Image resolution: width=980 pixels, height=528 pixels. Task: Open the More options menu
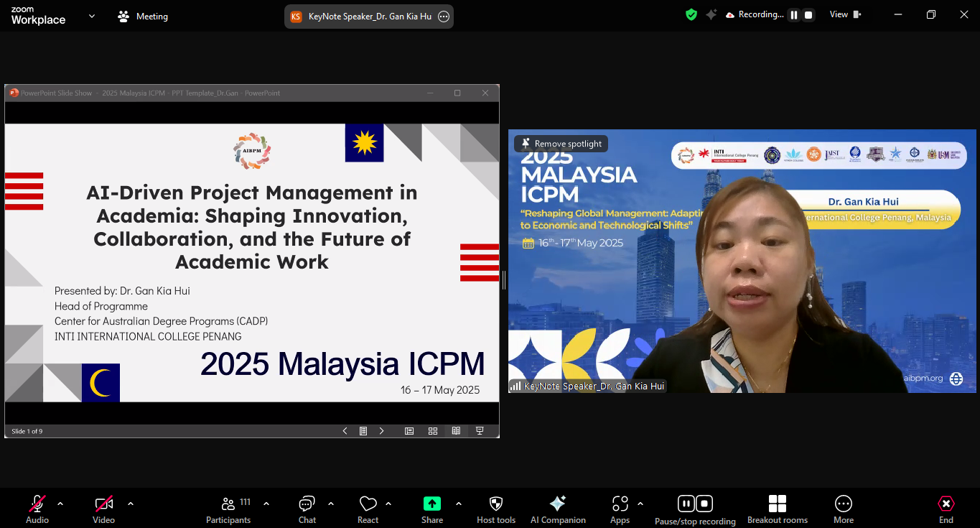[x=844, y=509]
